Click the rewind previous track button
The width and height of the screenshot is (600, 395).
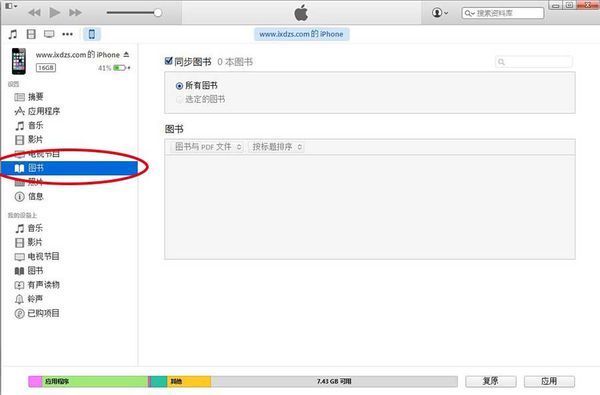[x=34, y=13]
